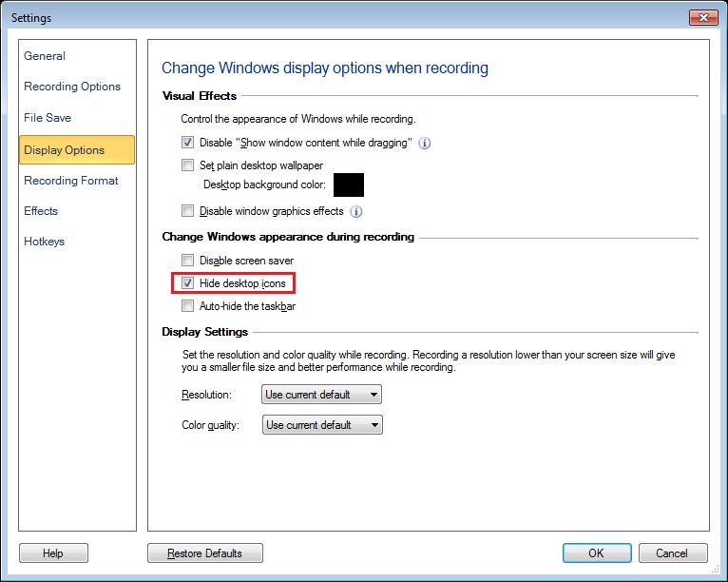Click info icon beside Show window content option
The image size is (728, 582).
pos(425,143)
